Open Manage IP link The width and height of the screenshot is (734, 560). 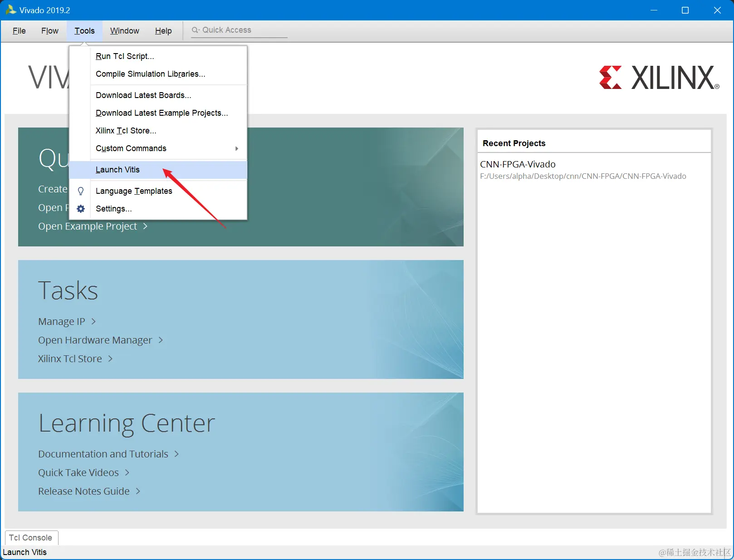[62, 321]
